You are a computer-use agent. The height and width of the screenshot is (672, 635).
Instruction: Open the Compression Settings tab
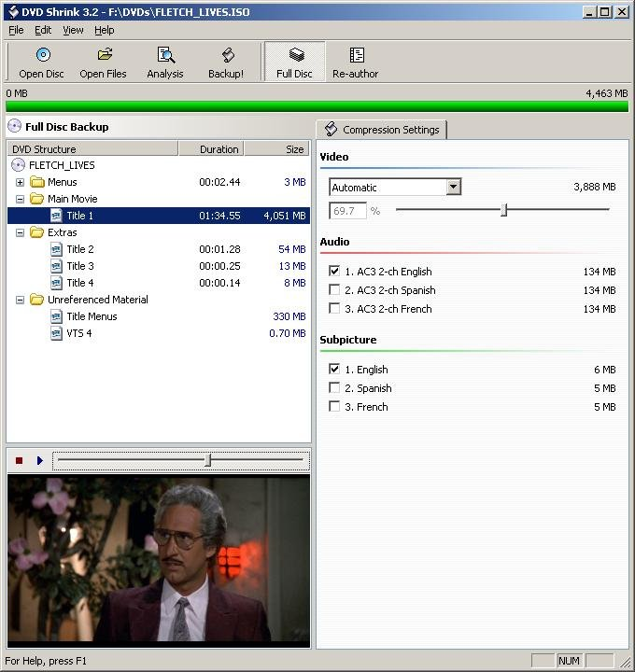[x=383, y=130]
